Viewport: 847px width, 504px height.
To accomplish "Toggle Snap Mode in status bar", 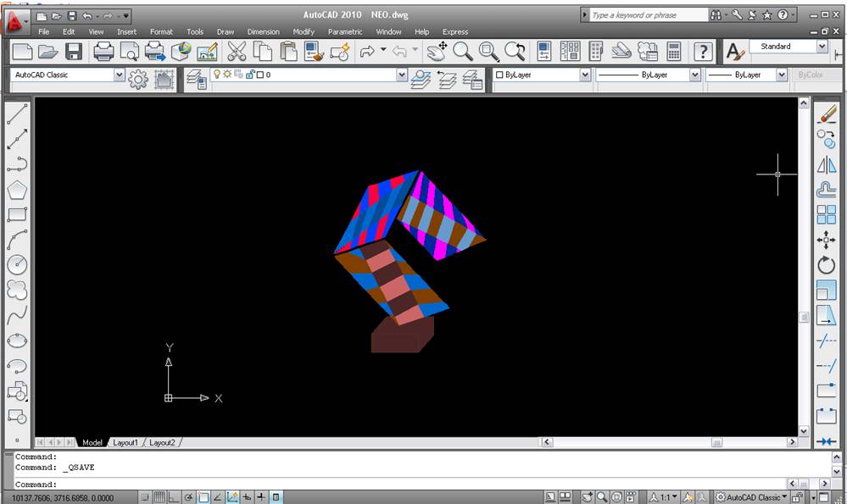I will 145,497.
